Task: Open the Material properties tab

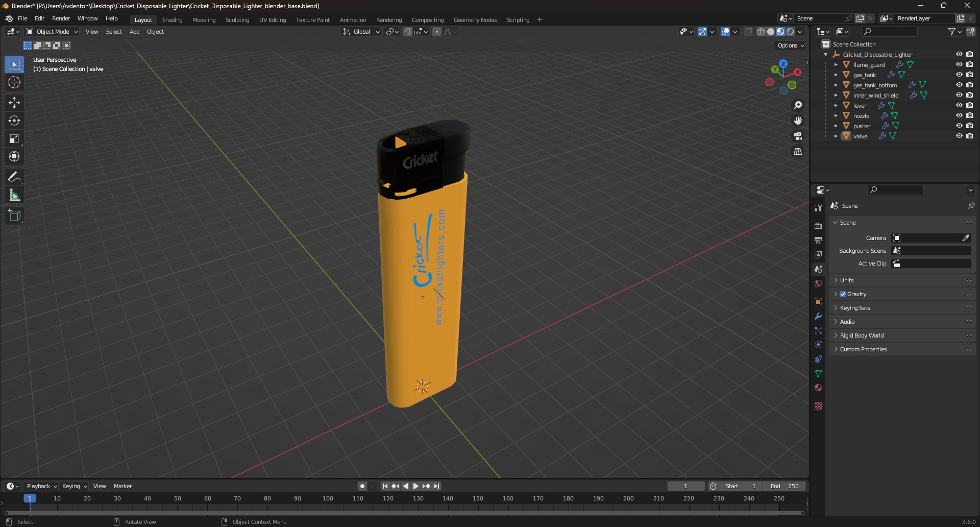Action: 818,388
